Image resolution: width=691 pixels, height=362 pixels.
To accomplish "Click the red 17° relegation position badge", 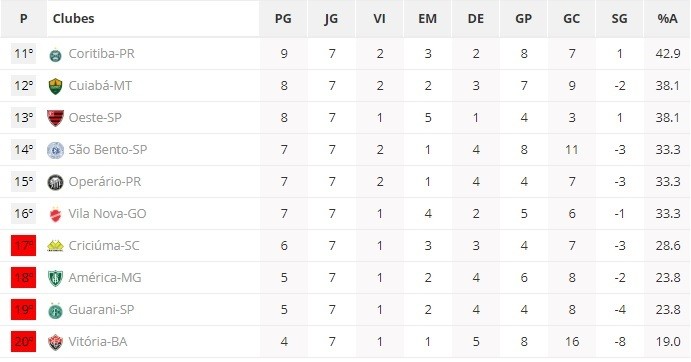I will (x=23, y=246).
